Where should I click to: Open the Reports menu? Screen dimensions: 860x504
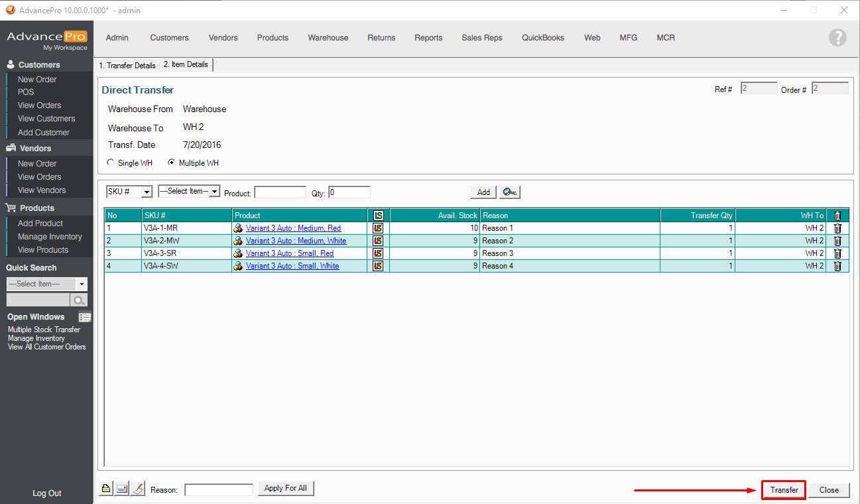(428, 38)
